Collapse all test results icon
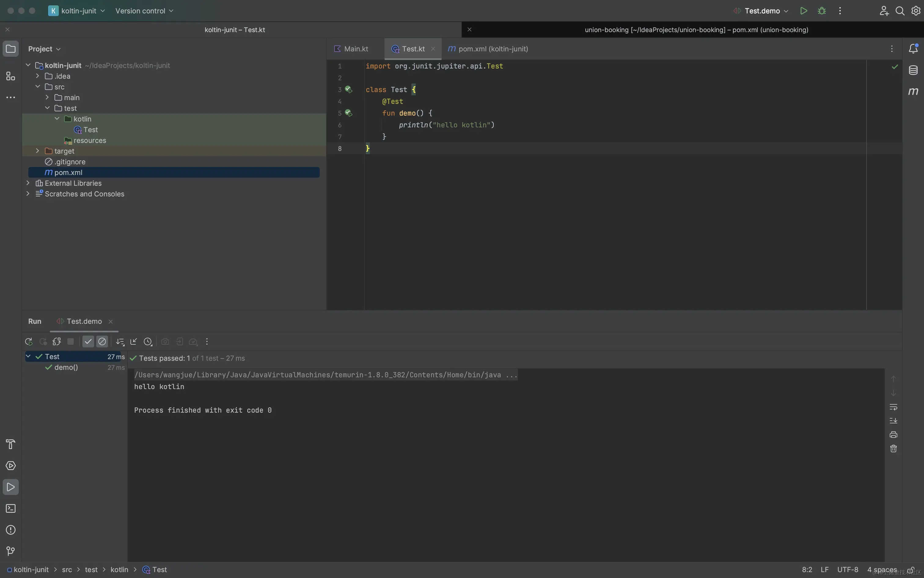The width and height of the screenshot is (924, 578). 134,341
